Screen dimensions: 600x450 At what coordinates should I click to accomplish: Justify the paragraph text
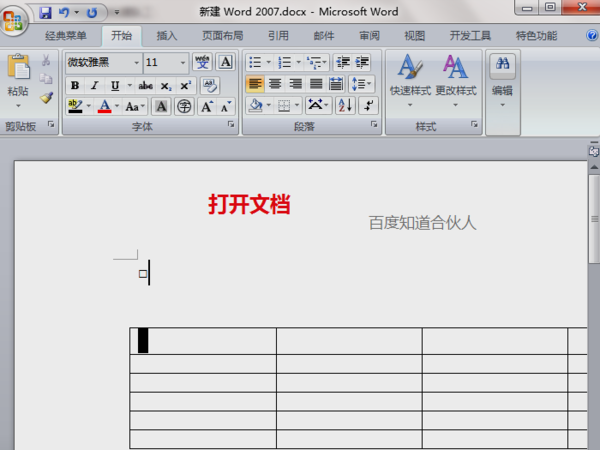coord(316,83)
